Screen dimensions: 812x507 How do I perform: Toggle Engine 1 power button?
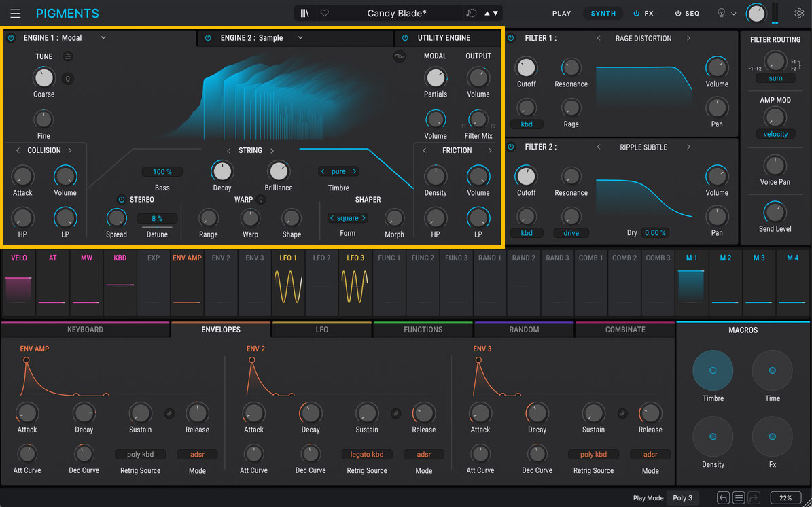[11, 38]
